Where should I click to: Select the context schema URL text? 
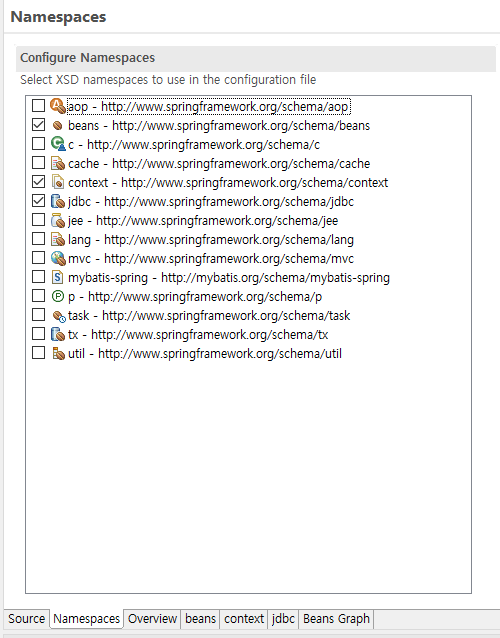tap(255, 182)
